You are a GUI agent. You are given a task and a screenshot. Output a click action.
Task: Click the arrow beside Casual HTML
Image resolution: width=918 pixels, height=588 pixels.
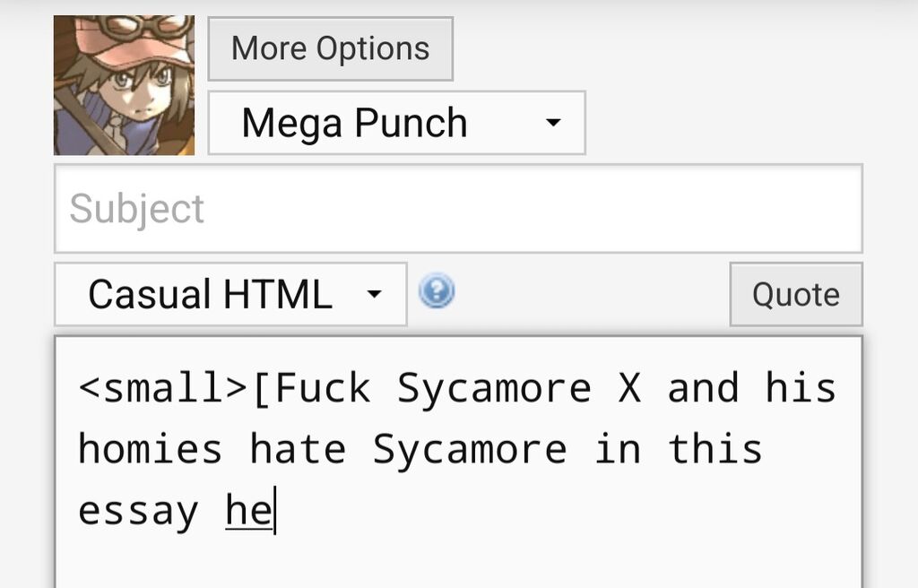(x=374, y=293)
